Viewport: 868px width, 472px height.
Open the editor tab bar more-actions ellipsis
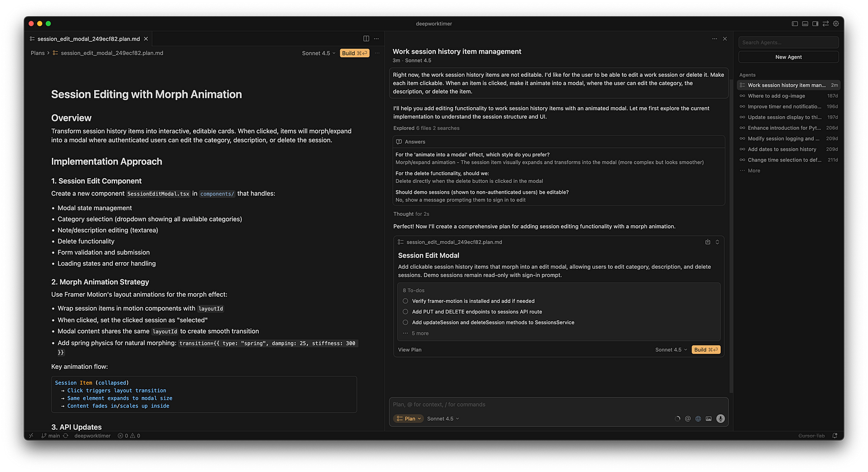click(x=376, y=39)
